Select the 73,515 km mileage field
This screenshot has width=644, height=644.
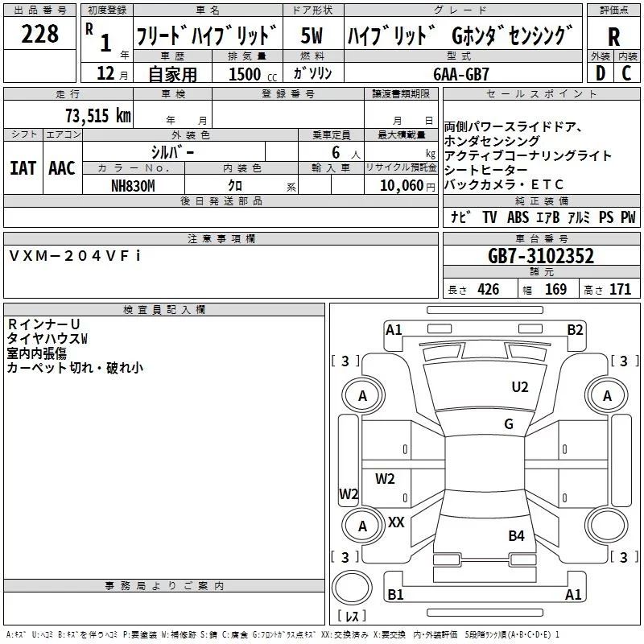(98, 115)
